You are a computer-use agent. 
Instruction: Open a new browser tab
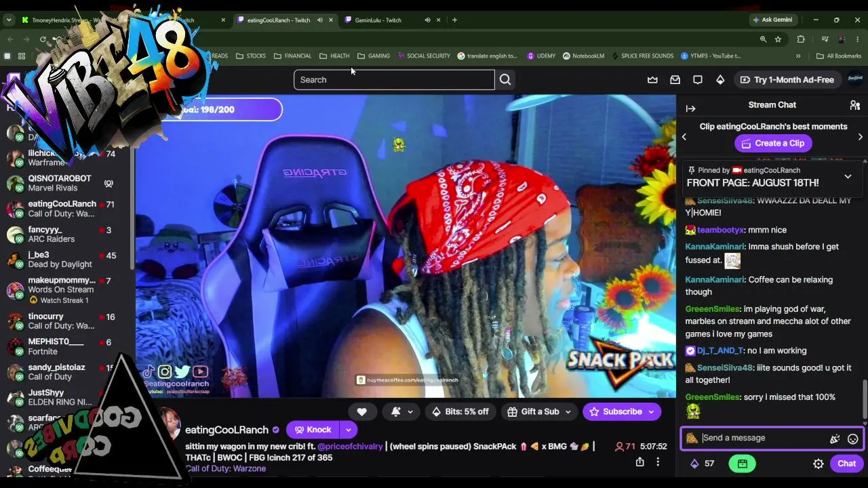pos(454,20)
